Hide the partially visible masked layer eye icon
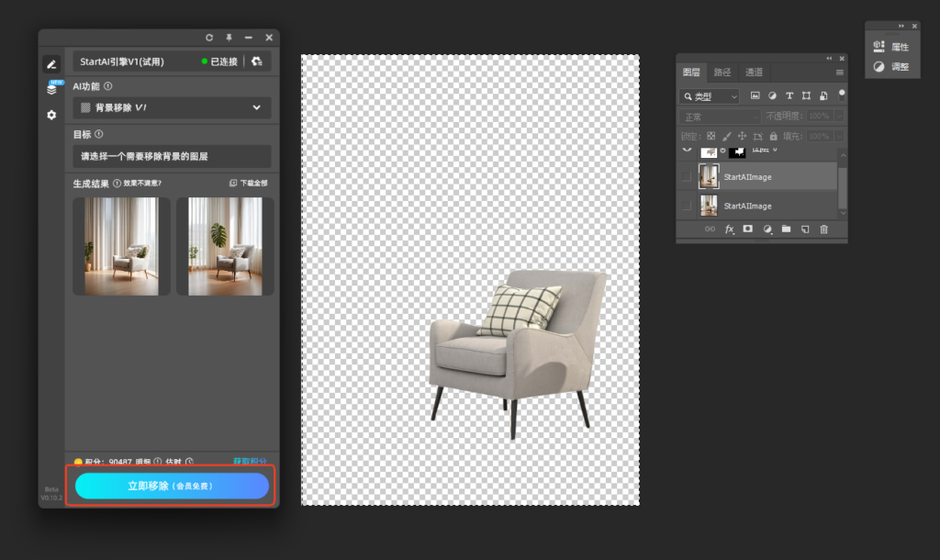The width and height of the screenshot is (940, 560). click(687, 149)
